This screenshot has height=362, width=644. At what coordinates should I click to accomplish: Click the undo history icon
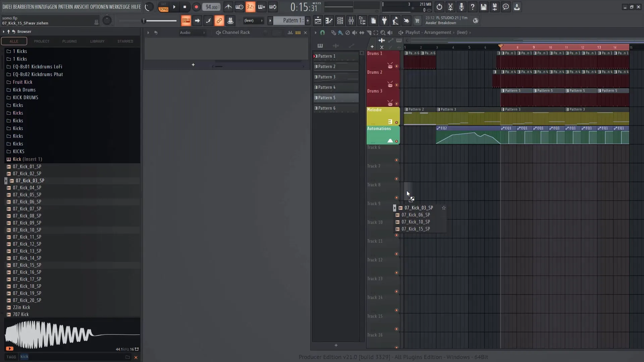coord(439,7)
